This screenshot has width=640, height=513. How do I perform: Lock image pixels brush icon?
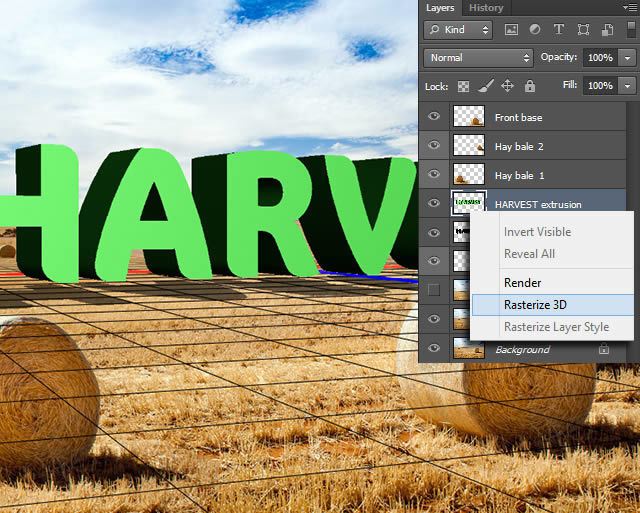click(x=486, y=86)
